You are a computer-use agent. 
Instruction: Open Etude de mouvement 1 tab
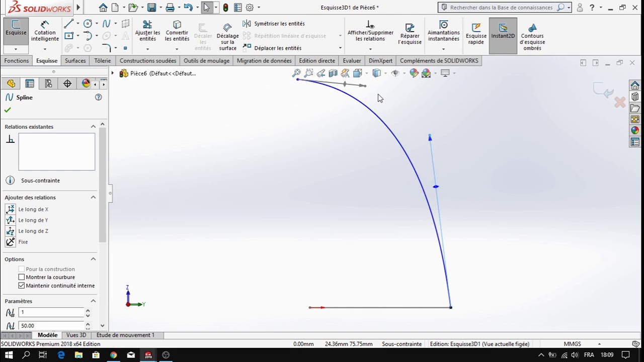(x=125, y=335)
